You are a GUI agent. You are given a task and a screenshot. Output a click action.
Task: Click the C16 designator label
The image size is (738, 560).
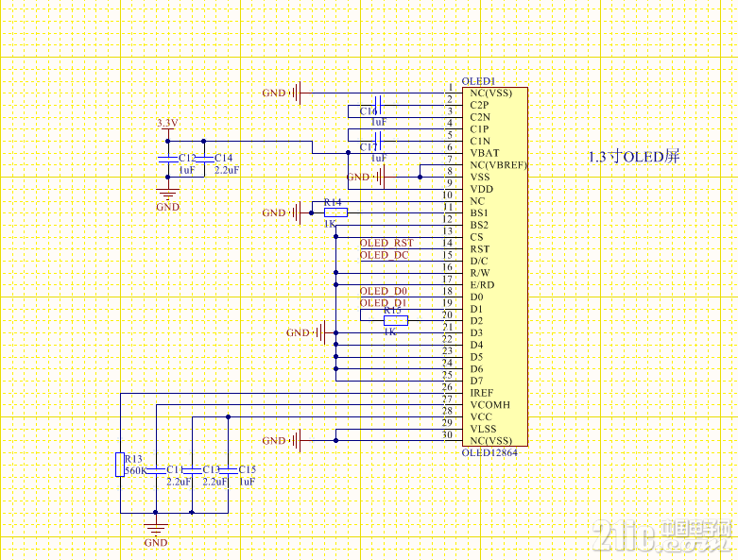(369, 111)
